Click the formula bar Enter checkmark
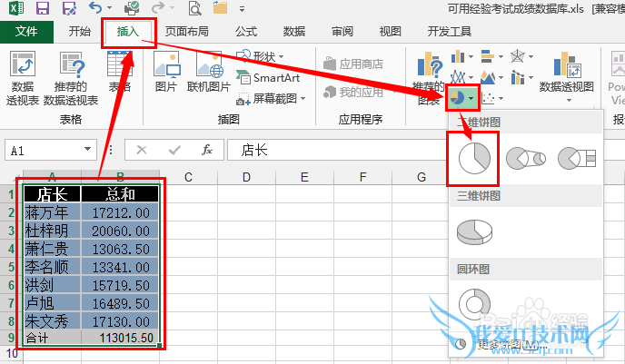Screen dimensions: 625x364 174,150
